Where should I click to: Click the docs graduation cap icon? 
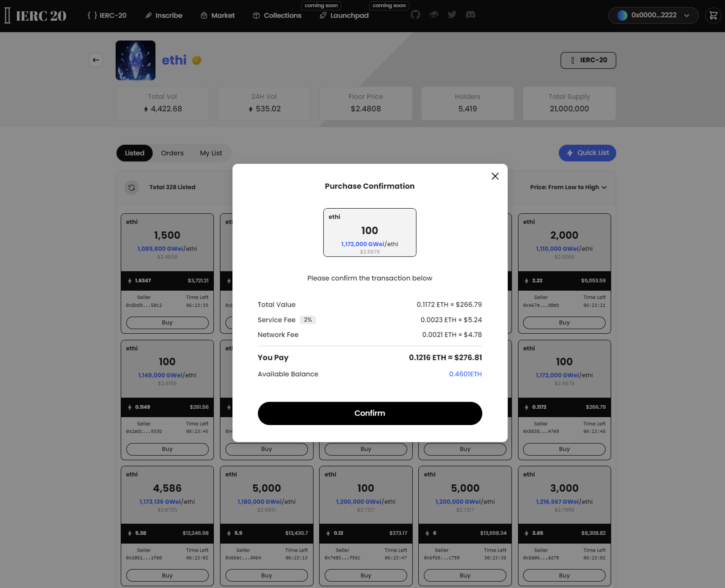[x=434, y=15]
